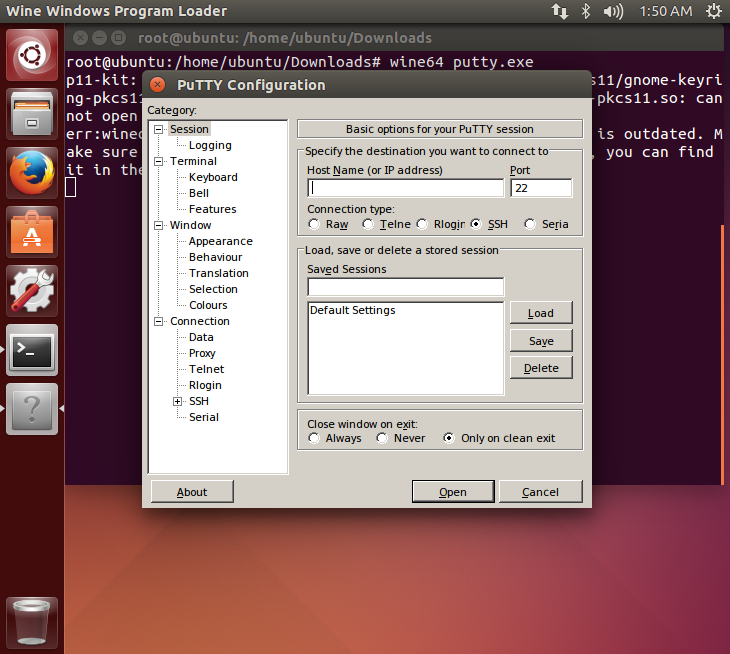This screenshot has width=730, height=654.
Task: Open the Terminal category
Action: 193,161
